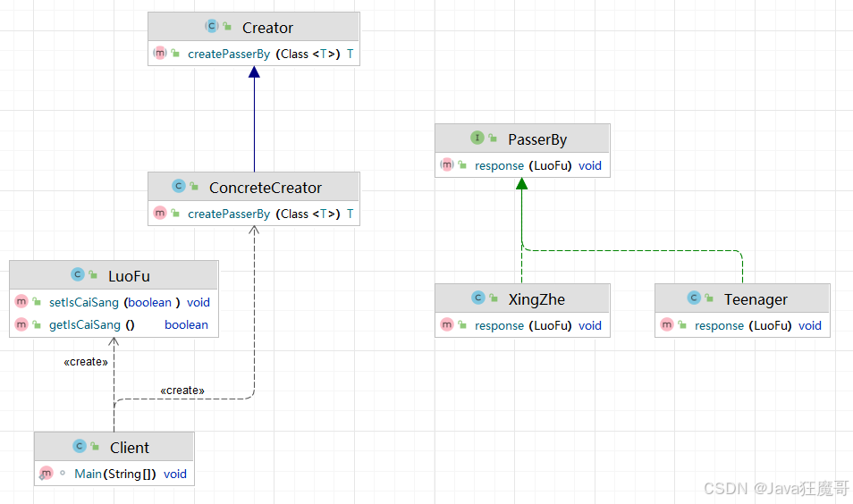This screenshot has height=504, width=853.
Task: Click the public visibility icon next to PasserBy title
Action: [493, 139]
